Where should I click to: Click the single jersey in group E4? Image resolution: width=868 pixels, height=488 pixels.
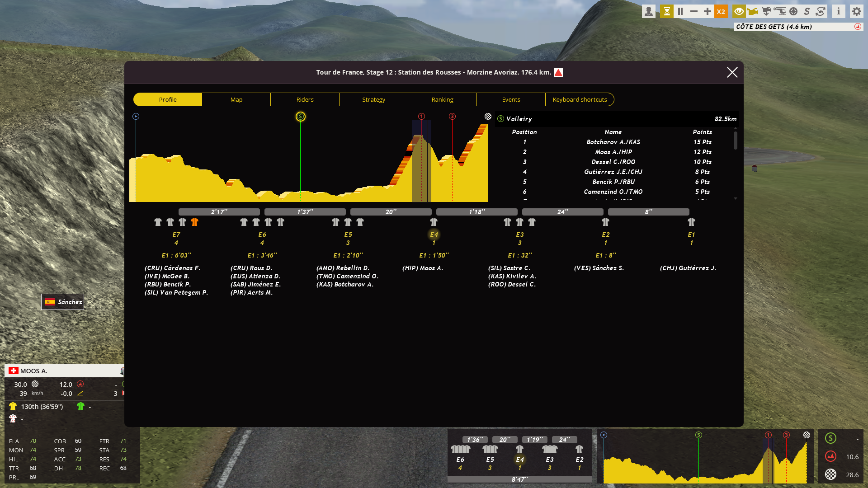click(x=434, y=222)
